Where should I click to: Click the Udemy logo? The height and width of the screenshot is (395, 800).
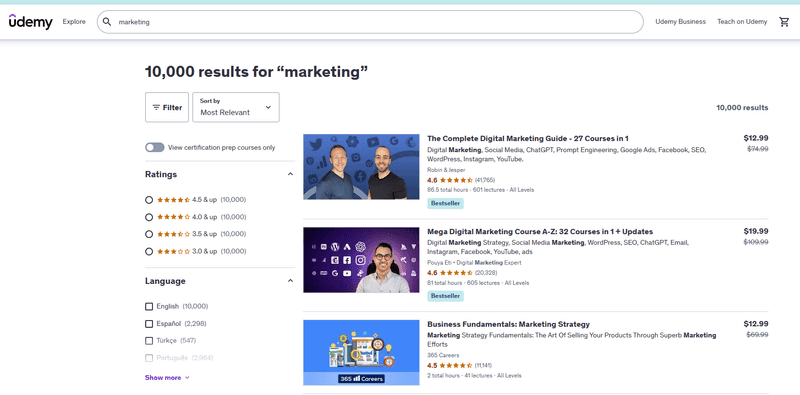pos(31,22)
